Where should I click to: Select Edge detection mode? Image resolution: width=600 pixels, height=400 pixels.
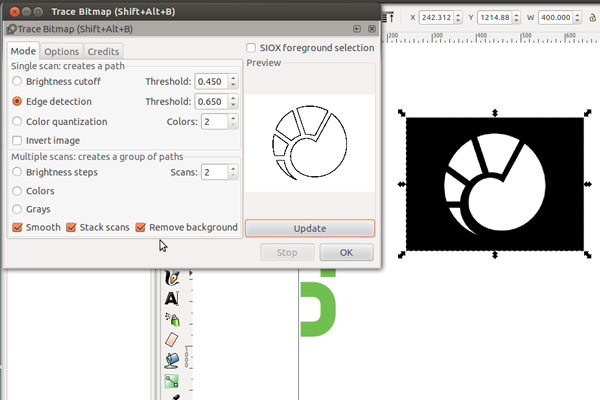17,101
